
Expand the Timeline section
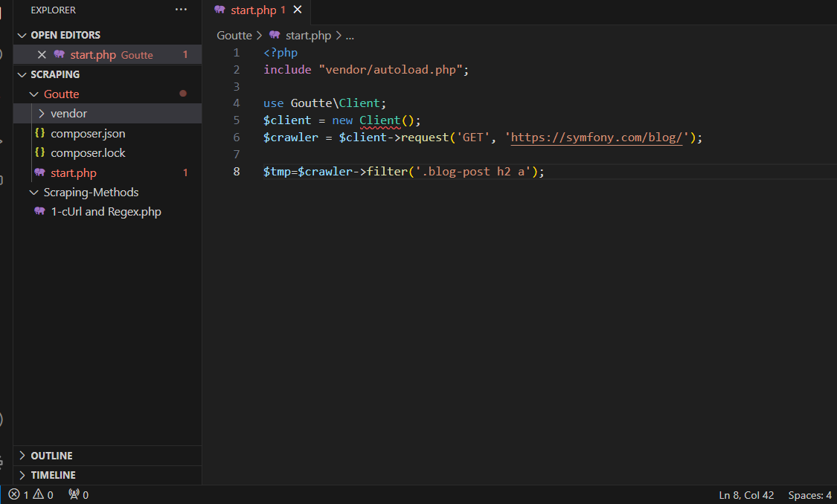(x=53, y=475)
